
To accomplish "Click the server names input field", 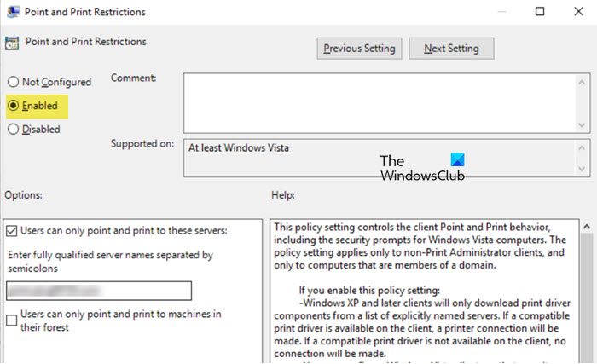I will (x=98, y=291).
